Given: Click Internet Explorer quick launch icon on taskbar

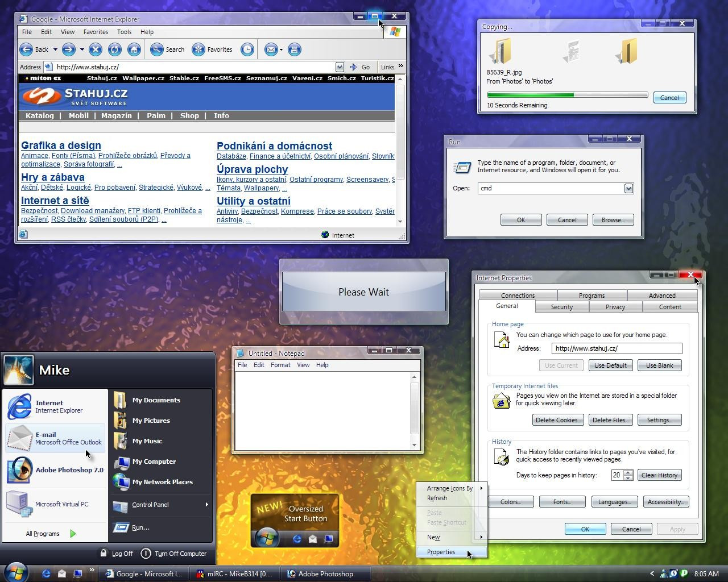Looking at the screenshot, I should tap(46, 573).
